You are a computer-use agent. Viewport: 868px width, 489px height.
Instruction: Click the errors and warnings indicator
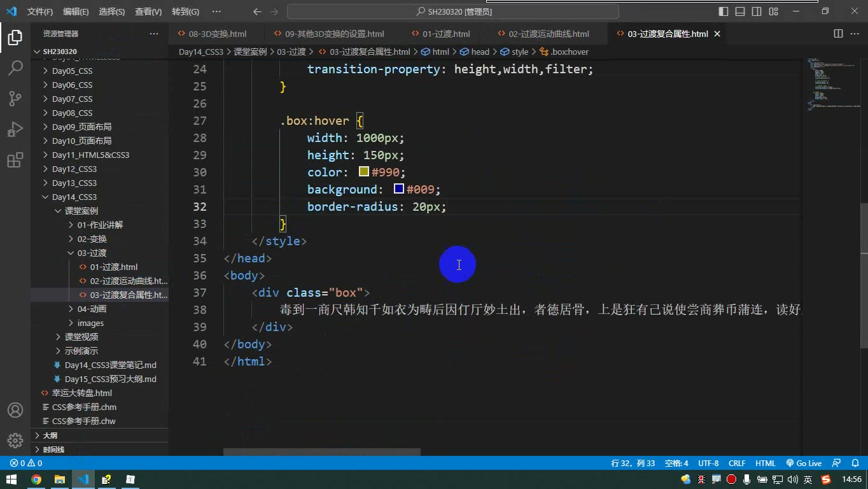coord(26,464)
